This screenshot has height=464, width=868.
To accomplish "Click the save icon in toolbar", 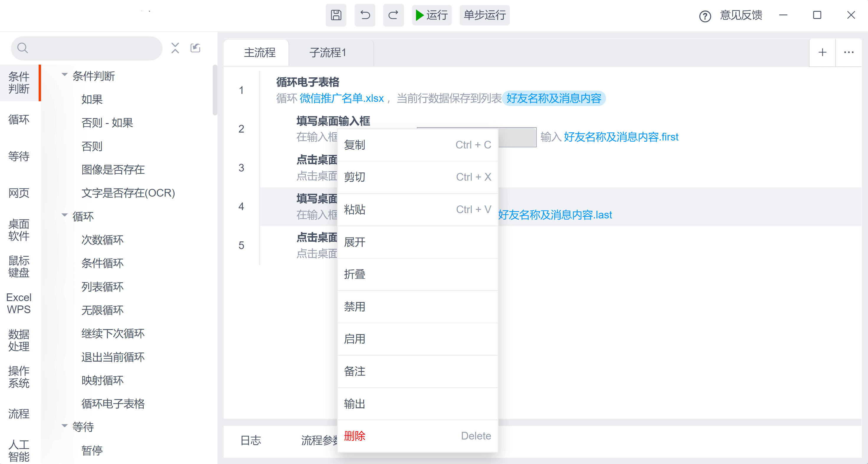I will click(x=336, y=15).
